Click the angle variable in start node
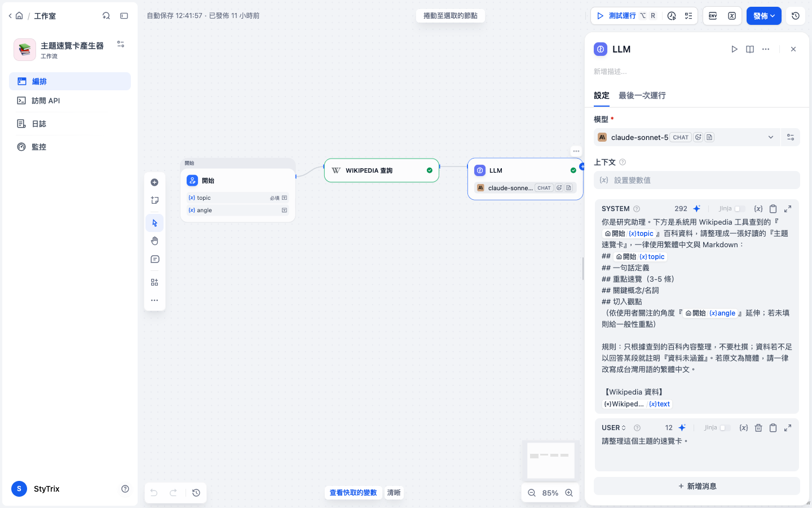 click(237, 210)
